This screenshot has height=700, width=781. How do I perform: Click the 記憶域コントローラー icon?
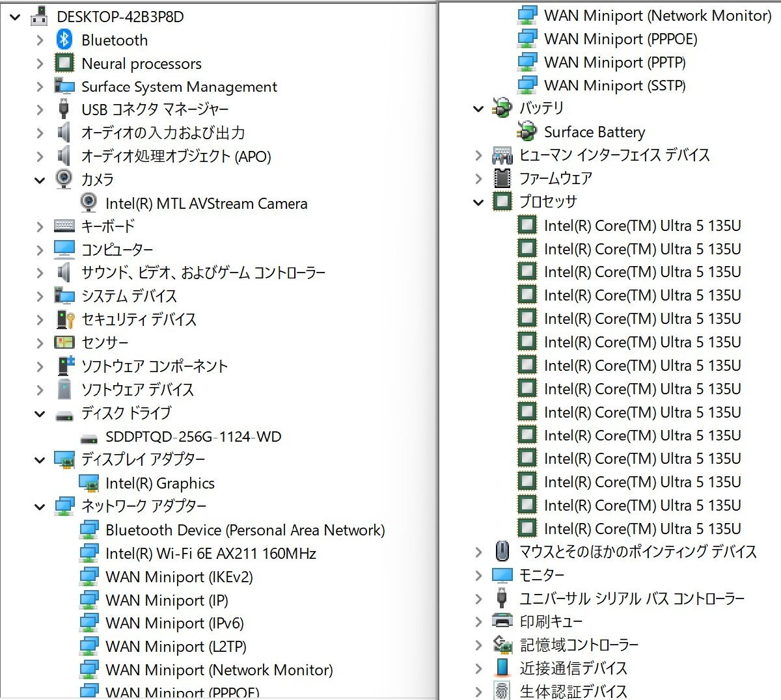[x=502, y=645]
